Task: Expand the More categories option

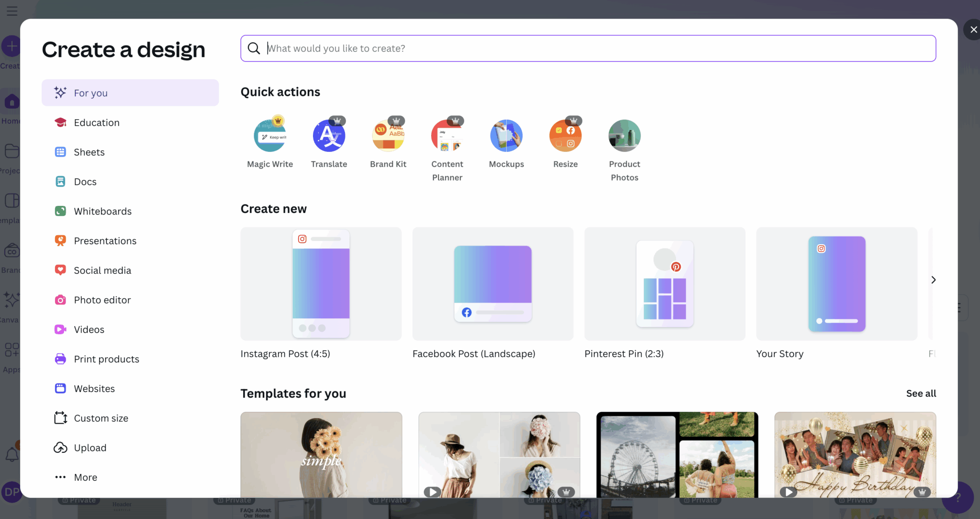Action: [130, 477]
